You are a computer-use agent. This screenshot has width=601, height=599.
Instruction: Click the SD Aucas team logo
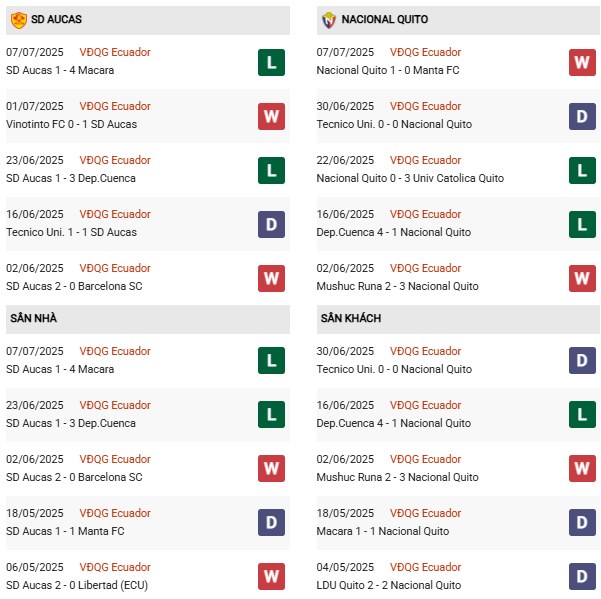(18, 20)
